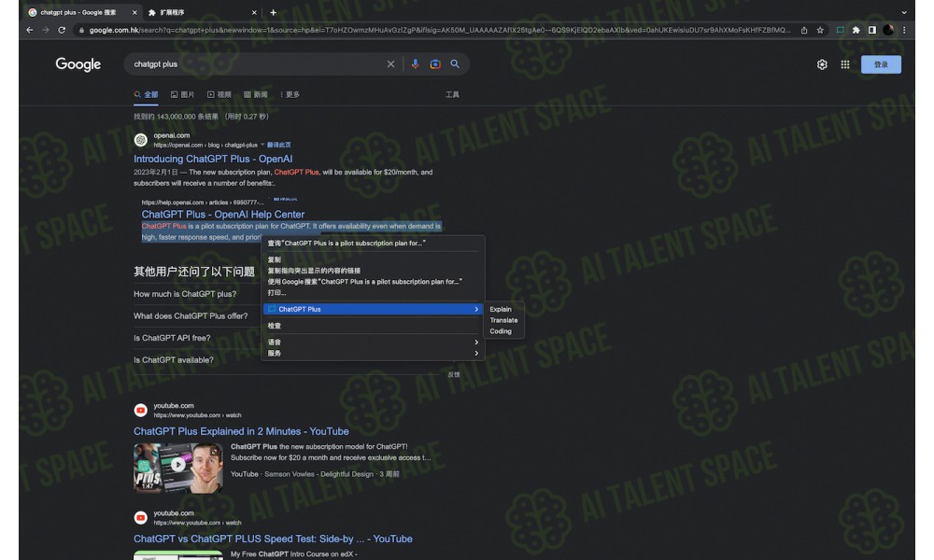The width and height of the screenshot is (934, 560).
Task: Click the favicon of the 'Speed Test' YouTube result
Action: [141, 518]
